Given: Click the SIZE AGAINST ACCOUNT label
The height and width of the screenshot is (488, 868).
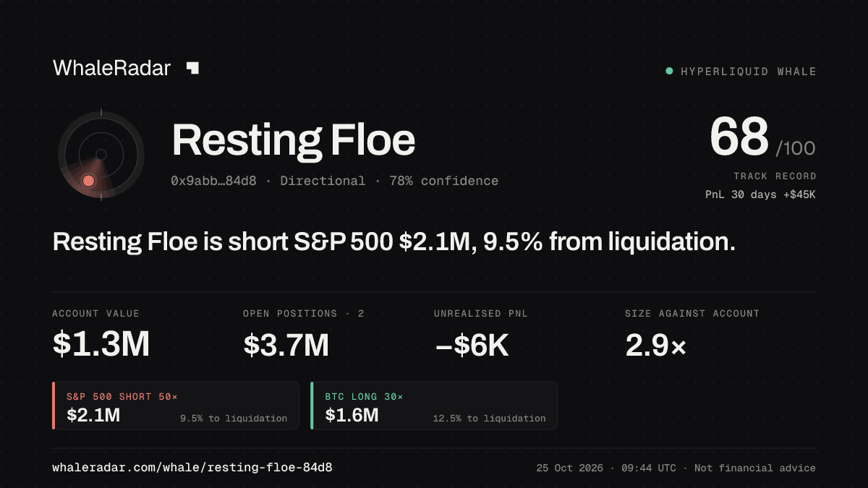Looking at the screenshot, I should [x=692, y=314].
